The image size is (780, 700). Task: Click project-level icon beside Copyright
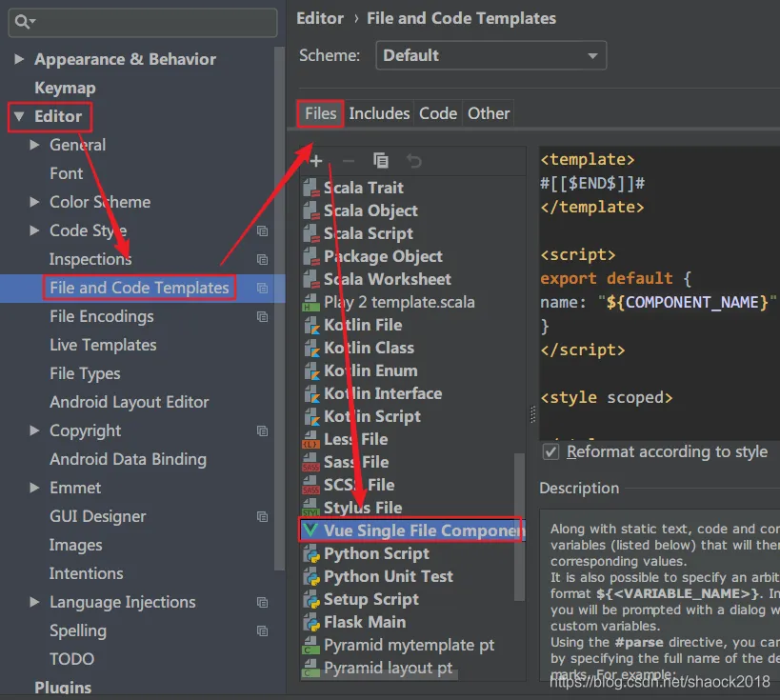click(x=262, y=431)
